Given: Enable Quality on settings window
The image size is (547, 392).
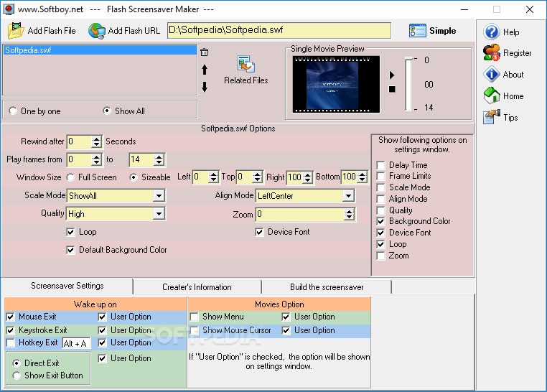Looking at the screenshot, I should 381,210.
